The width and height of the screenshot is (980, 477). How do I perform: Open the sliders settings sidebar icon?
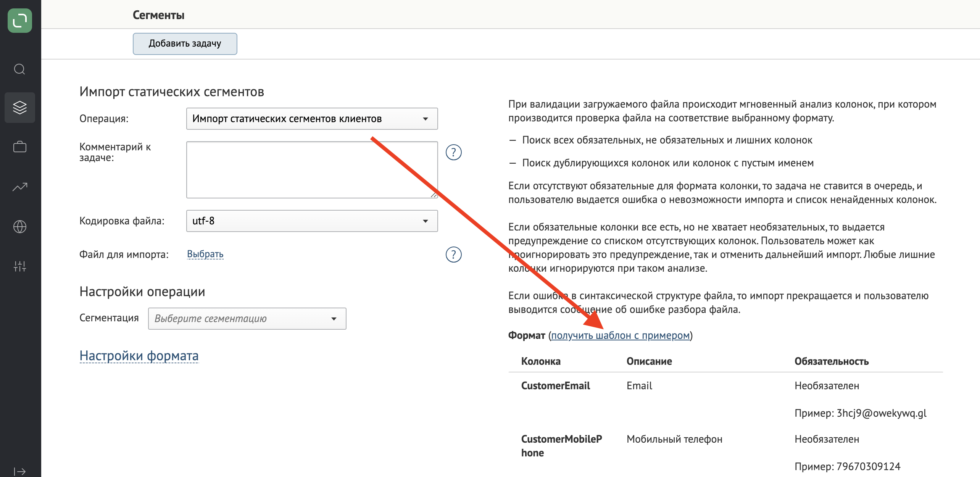point(20,266)
